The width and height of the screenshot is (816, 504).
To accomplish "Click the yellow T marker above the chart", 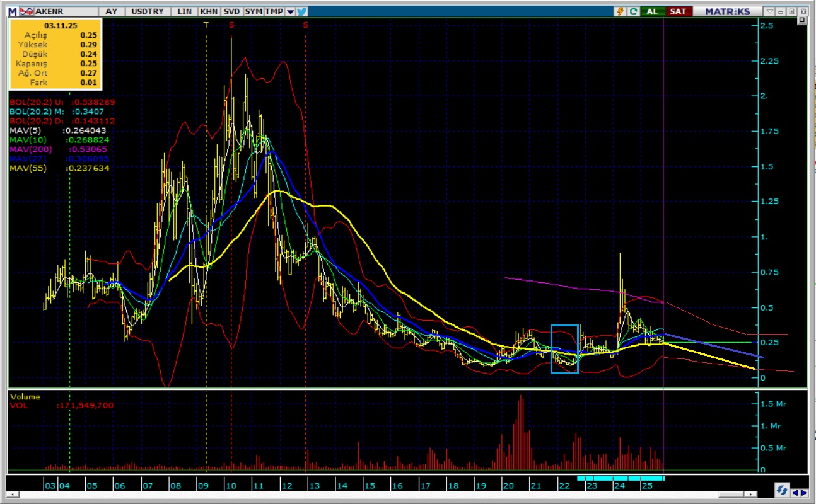I will point(206,25).
